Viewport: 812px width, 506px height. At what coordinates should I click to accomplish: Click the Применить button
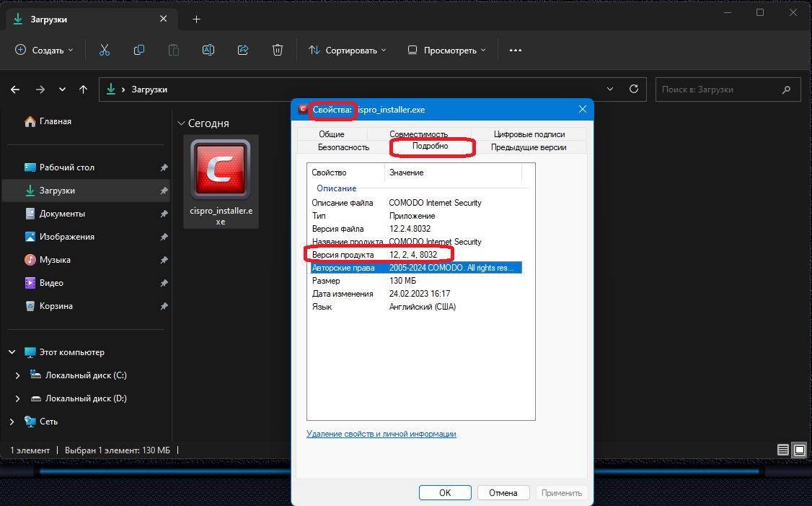point(562,492)
